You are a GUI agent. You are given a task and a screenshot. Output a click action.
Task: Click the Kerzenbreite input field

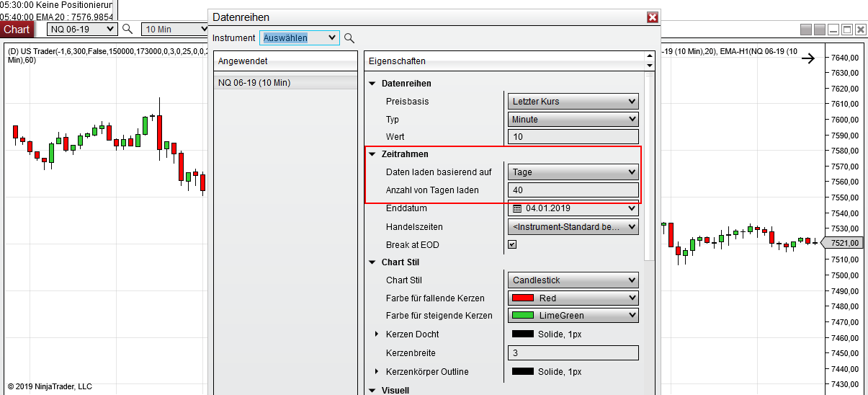tap(573, 353)
